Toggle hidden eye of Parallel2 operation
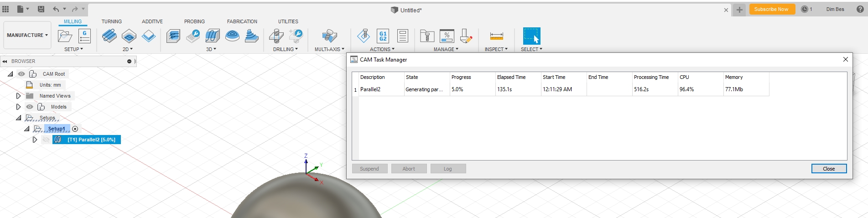The width and height of the screenshot is (868, 218). (x=46, y=140)
